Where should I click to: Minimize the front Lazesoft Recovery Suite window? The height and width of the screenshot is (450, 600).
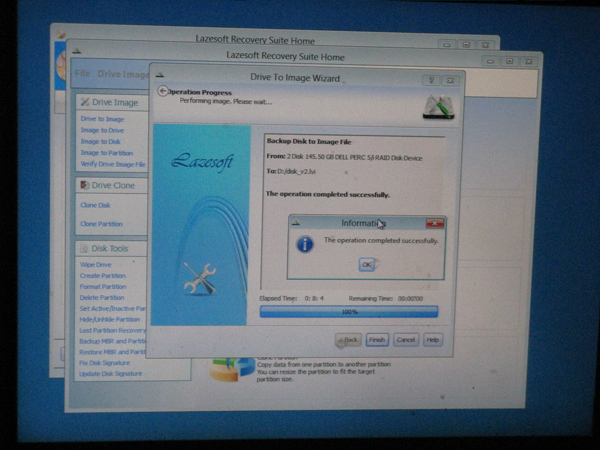tap(491, 61)
